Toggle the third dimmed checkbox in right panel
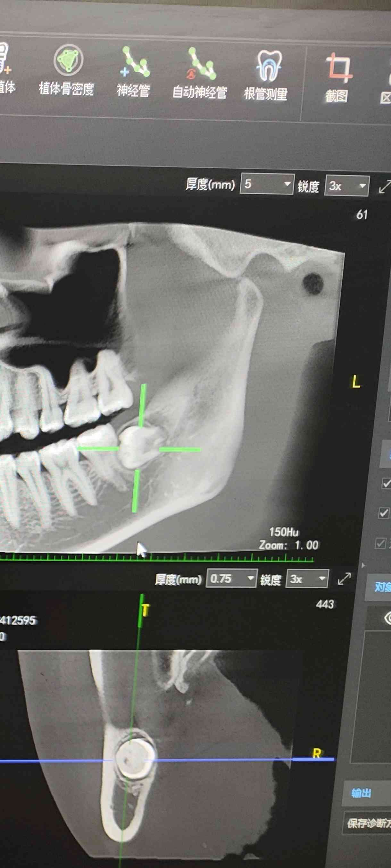 pyautogui.click(x=380, y=543)
